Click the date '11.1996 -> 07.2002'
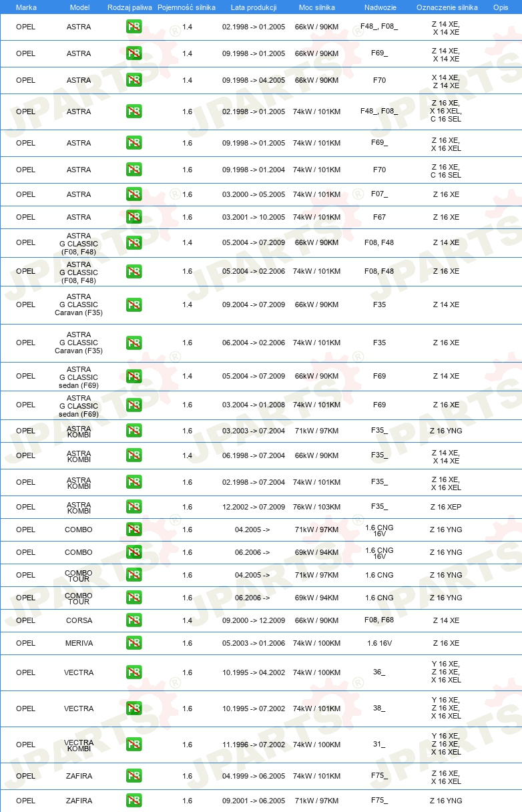 pyautogui.click(x=254, y=745)
